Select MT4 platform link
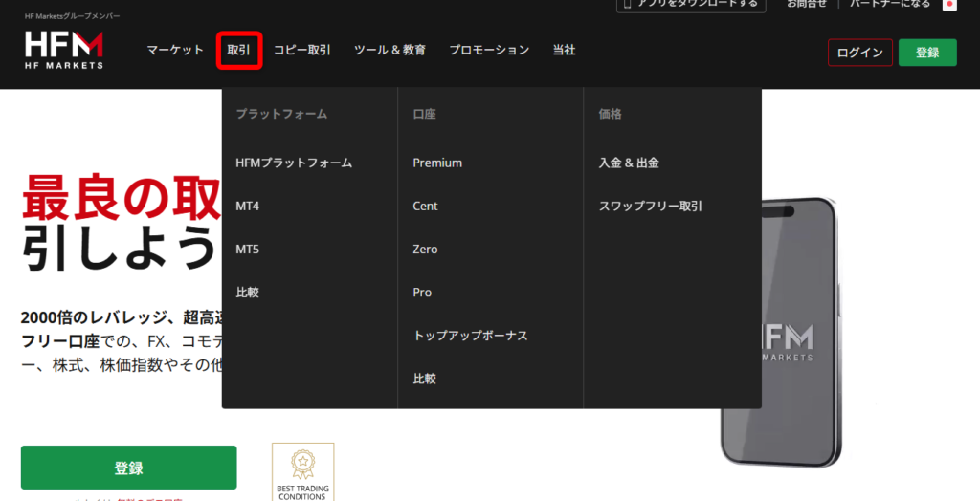Viewport: 980px width, 501px height. (x=248, y=207)
